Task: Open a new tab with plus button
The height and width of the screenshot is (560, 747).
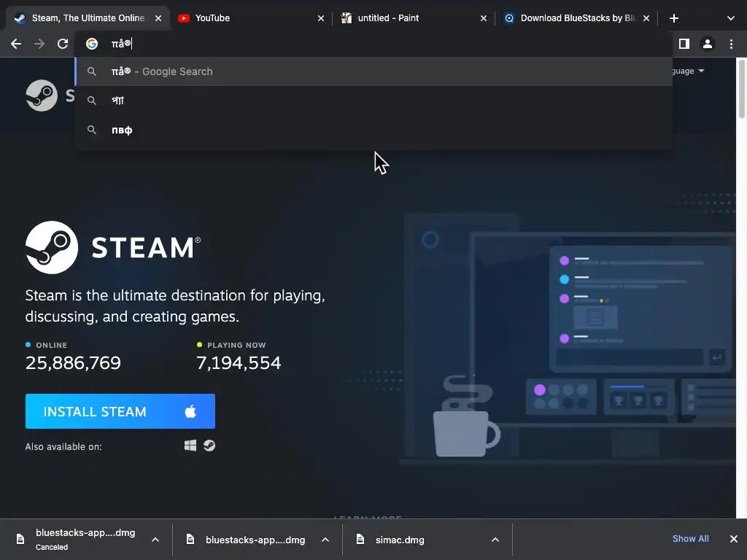Action: pyautogui.click(x=673, y=18)
